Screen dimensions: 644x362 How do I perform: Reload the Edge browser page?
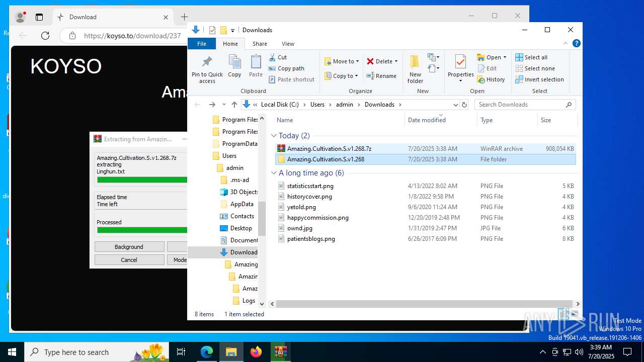45,36
